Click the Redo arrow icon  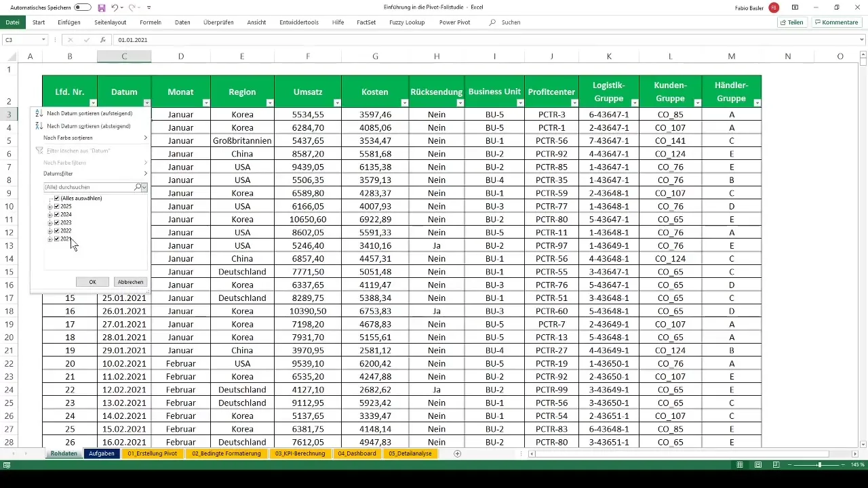tap(132, 7)
